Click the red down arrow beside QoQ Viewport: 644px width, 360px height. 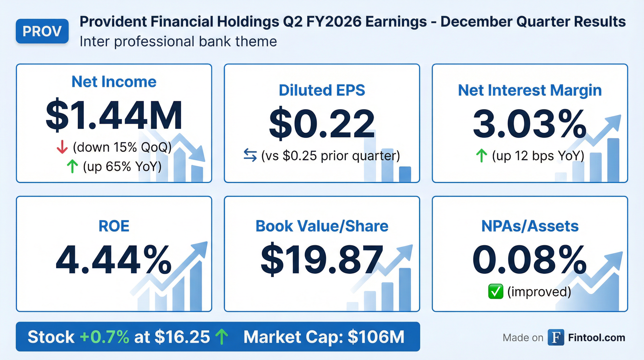point(62,147)
